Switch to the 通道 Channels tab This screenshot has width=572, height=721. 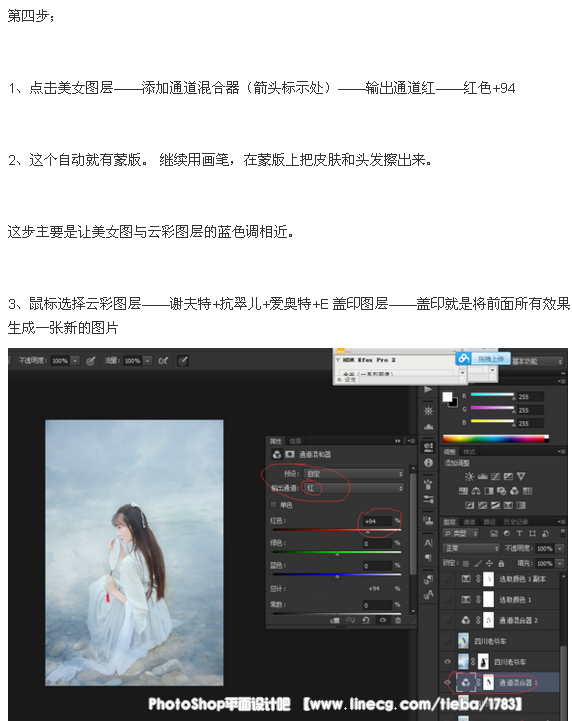point(469,522)
